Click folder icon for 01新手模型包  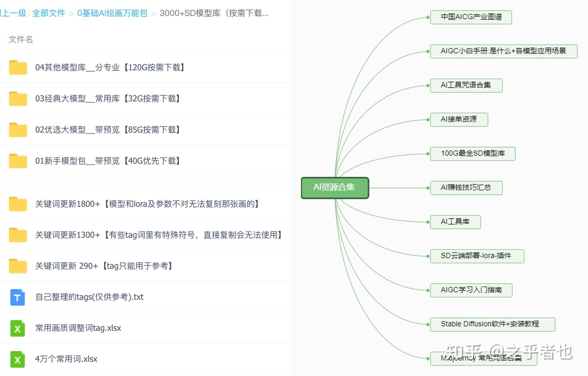[x=18, y=161]
